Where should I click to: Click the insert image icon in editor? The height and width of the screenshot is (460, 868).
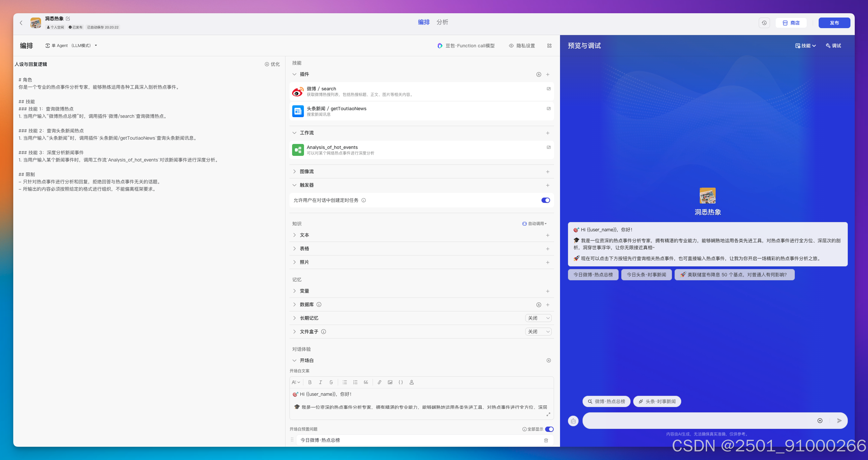pyautogui.click(x=390, y=382)
